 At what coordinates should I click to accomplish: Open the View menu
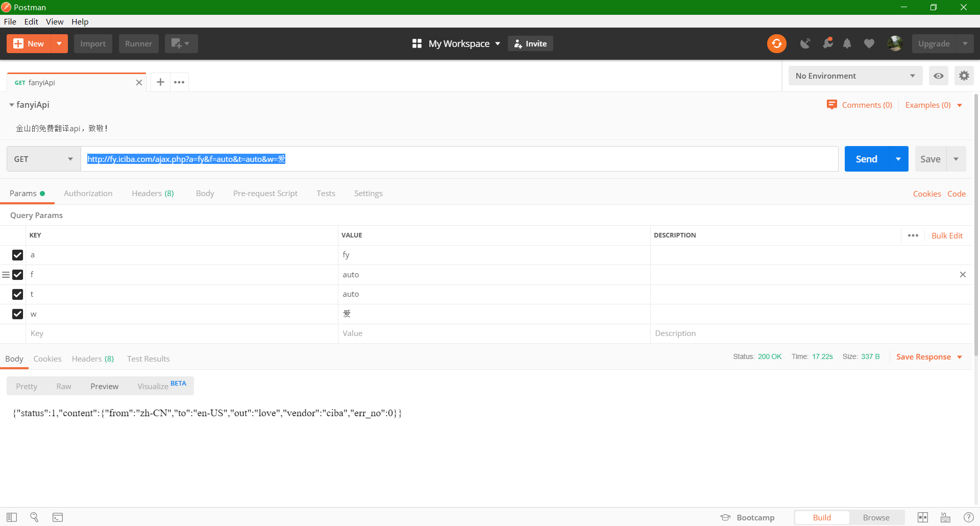click(x=55, y=21)
